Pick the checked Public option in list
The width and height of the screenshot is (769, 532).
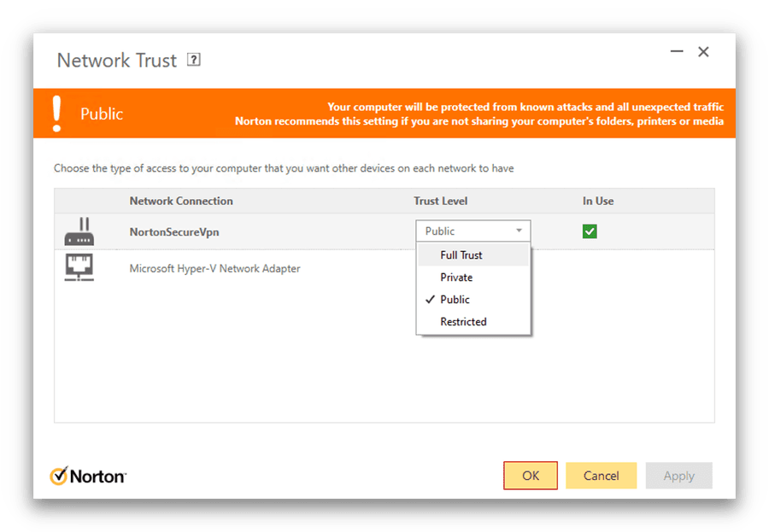[455, 300]
